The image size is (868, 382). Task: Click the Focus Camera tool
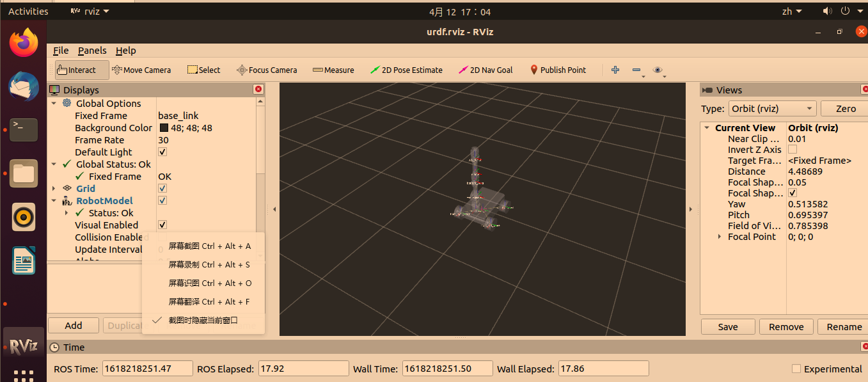[x=267, y=70]
